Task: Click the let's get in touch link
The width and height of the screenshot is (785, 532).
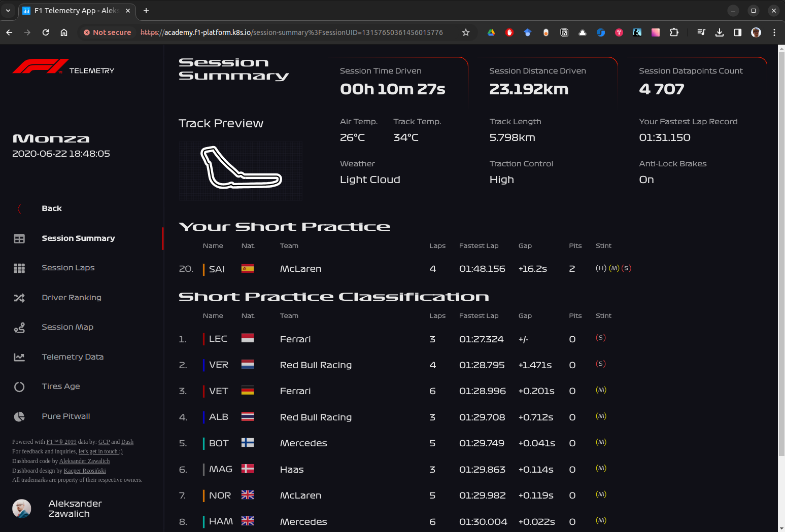Action: [x=100, y=451]
